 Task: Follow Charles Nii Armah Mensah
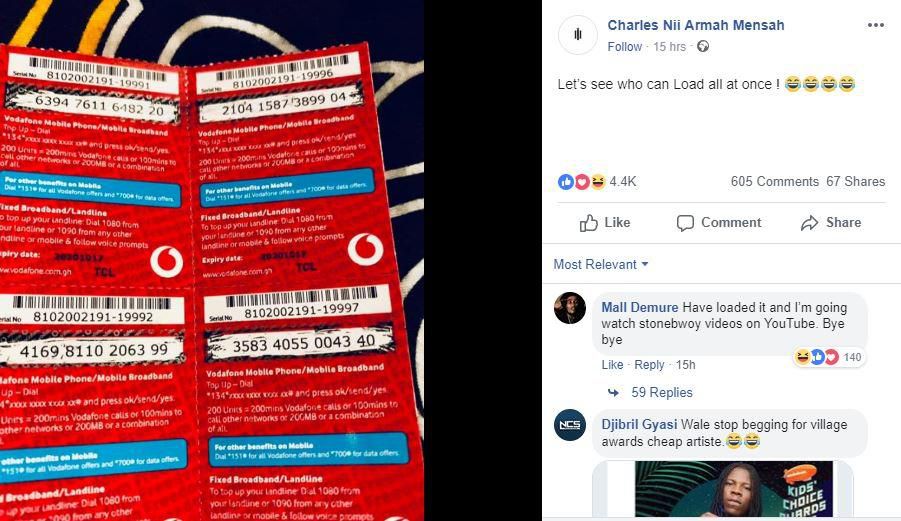625,47
